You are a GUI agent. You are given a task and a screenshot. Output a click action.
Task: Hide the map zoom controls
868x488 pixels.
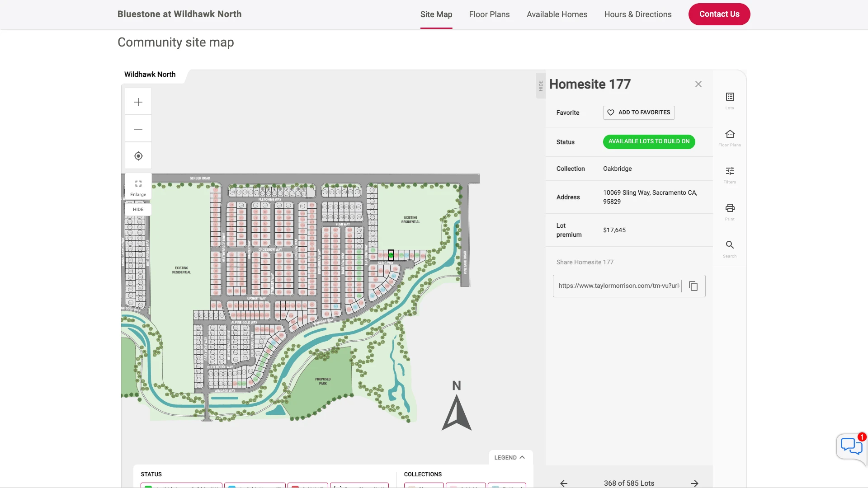click(x=138, y=210)
